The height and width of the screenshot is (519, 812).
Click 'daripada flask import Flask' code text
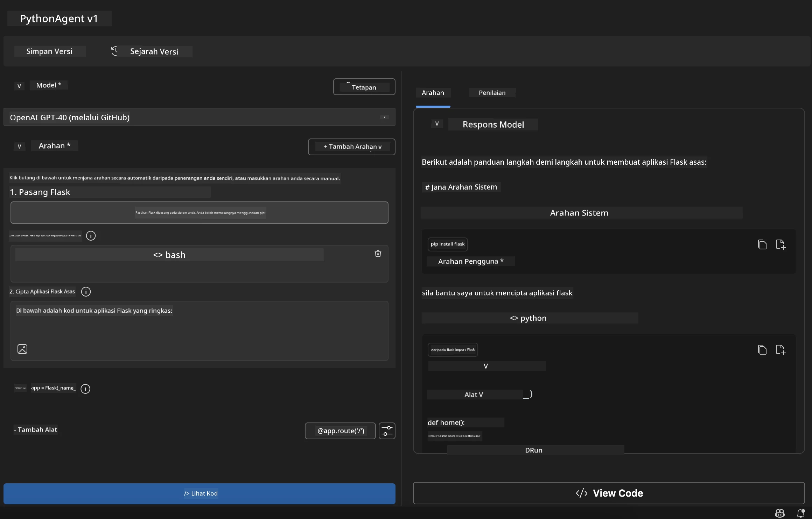(x=453, y=350)
